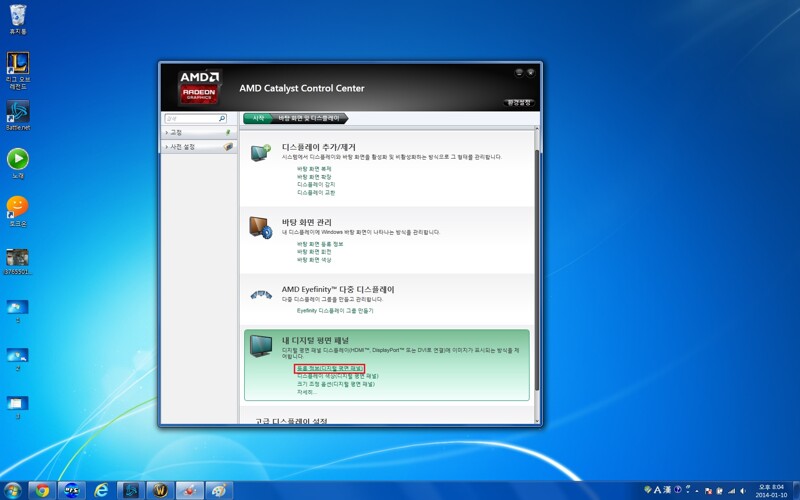
Task: Switch to the AMD Catalyst taskbar icon
Action: tap(190, 491)
